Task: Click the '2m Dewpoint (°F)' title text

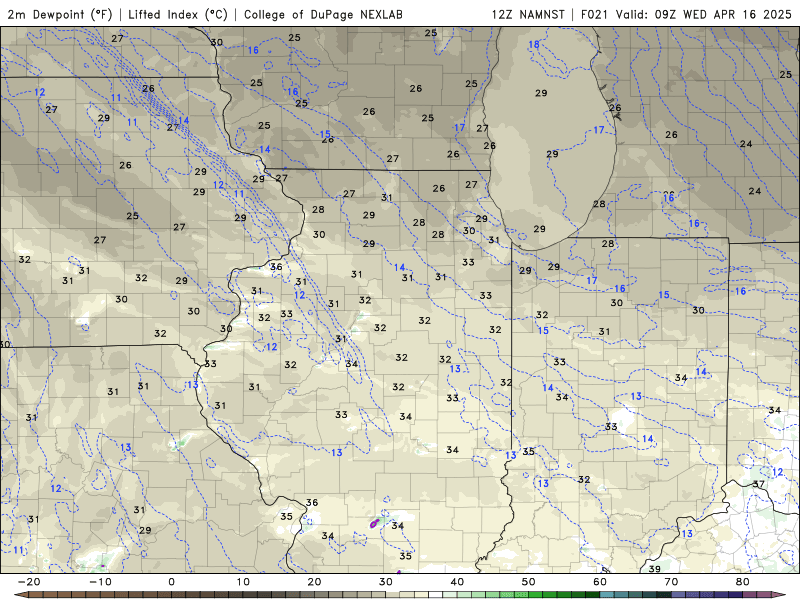Action: pyautogui.click(x=60, y=14)
